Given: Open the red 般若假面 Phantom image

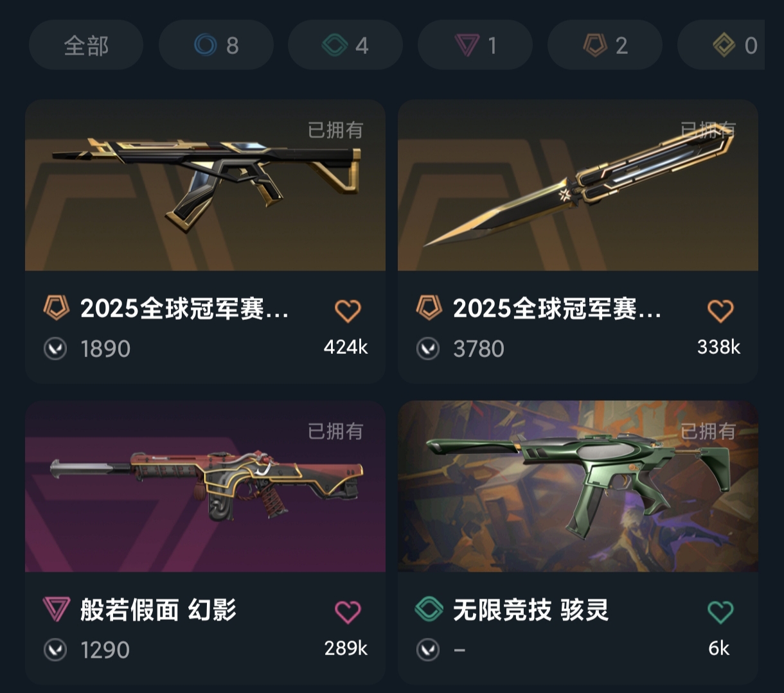Looking at the screenshot, I should [x=205, y=486].
